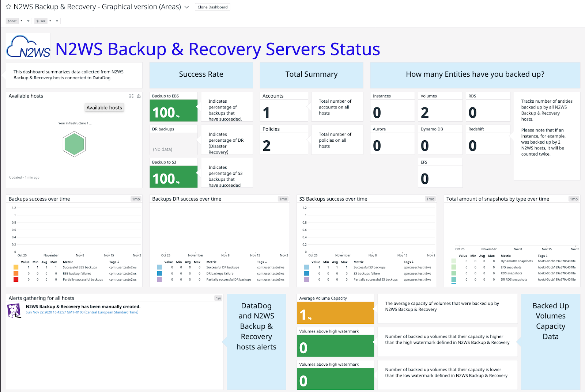Viewport: 585px width, 392px height.
Task: Click the Average Volume Capacity 1% tile
Action: 335,309
